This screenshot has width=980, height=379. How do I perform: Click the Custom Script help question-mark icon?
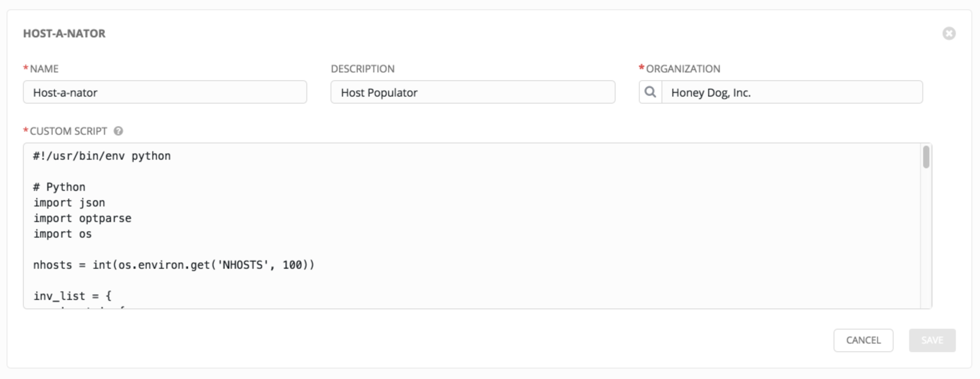pos(118,131)
